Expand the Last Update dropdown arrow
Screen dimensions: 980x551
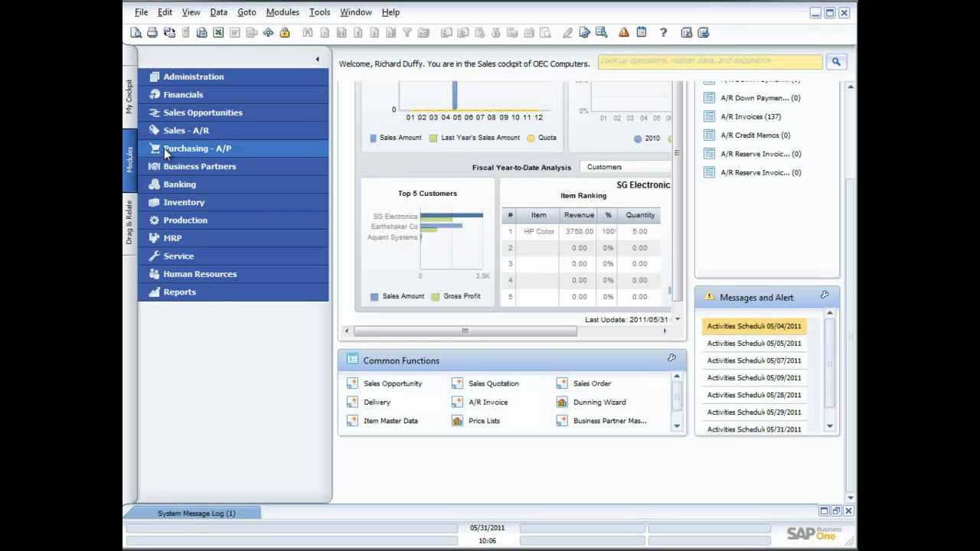678,319
